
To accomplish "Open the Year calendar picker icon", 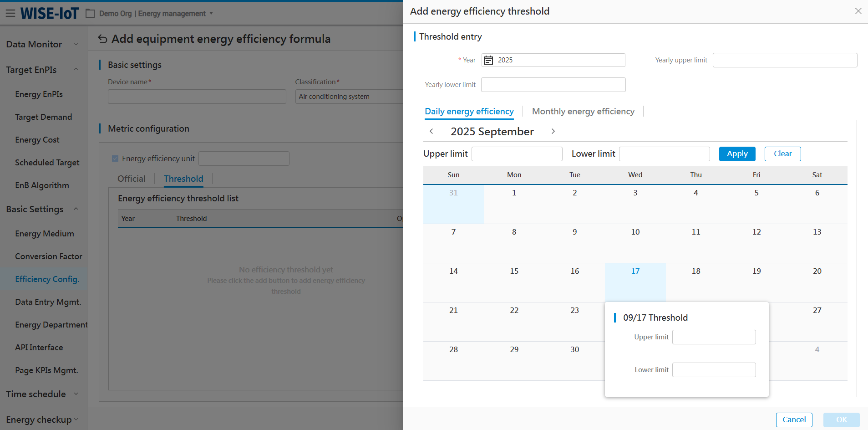I will click(x=488, y=60).
